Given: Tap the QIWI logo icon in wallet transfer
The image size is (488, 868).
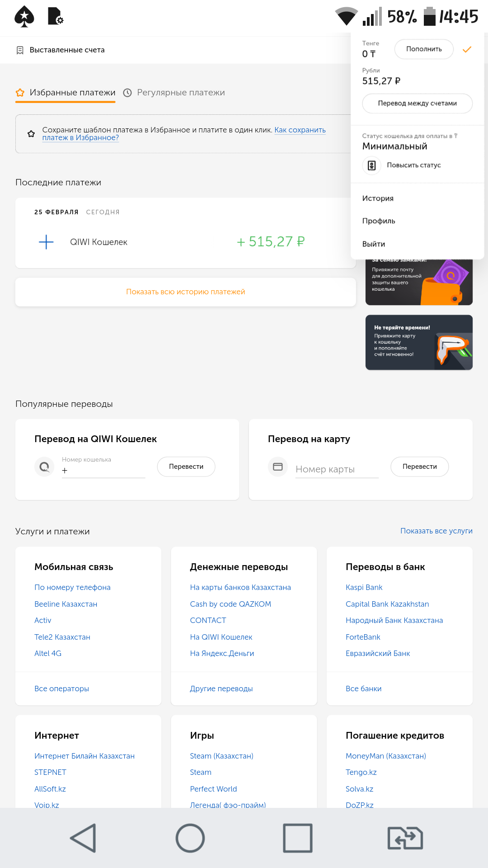Looking at the screenshot, I should click(44, 467).
